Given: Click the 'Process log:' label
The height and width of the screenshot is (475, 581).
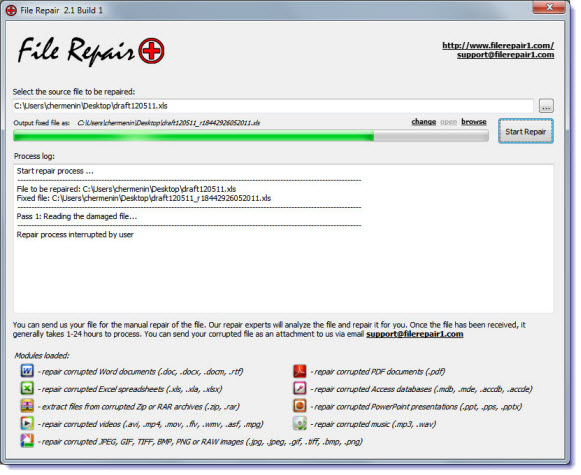Looking at the screenshot, I should [x=34, y=156].
